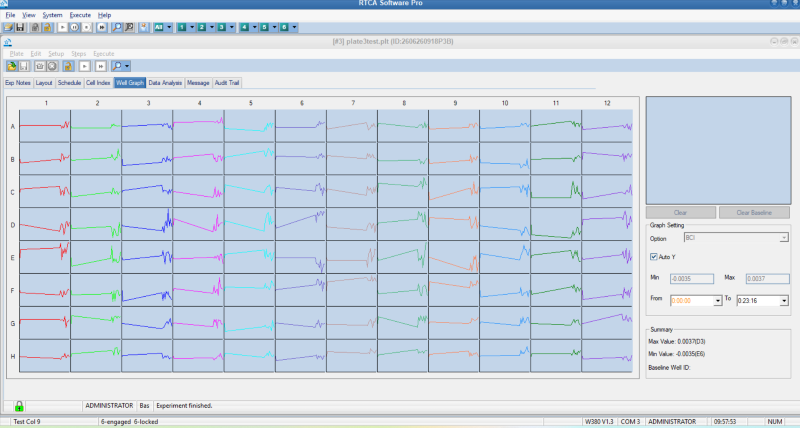Switch to the Cell Index tab
800x428 pixels.
[x=98, y=83]
